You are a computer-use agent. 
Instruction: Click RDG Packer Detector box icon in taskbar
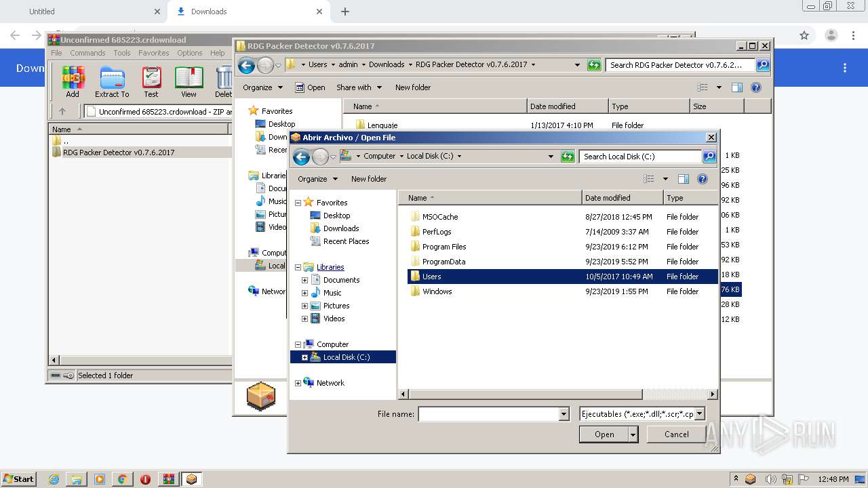tap(191, 479)
